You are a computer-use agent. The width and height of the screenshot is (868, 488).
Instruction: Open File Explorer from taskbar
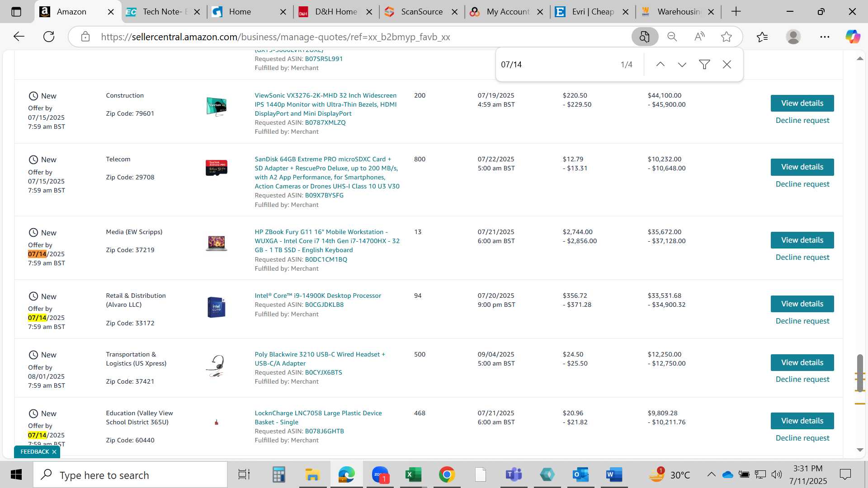[x=312, y=475]
